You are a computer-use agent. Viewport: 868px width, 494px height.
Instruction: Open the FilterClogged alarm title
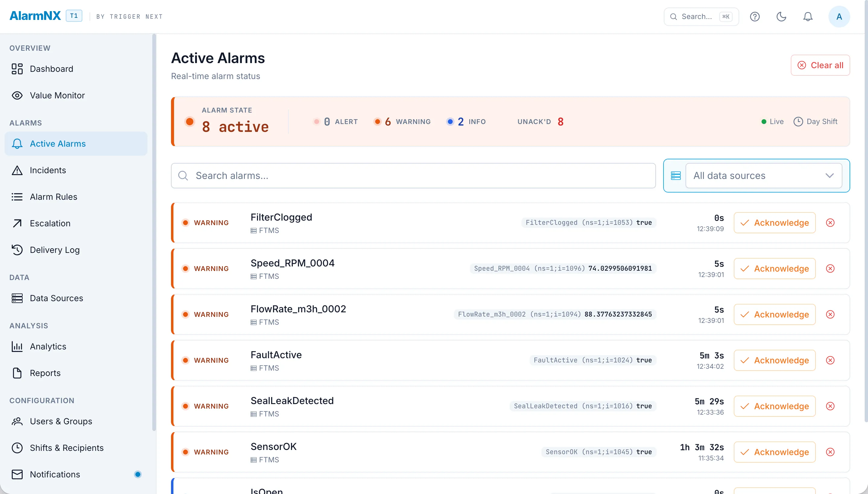(281, 217)
